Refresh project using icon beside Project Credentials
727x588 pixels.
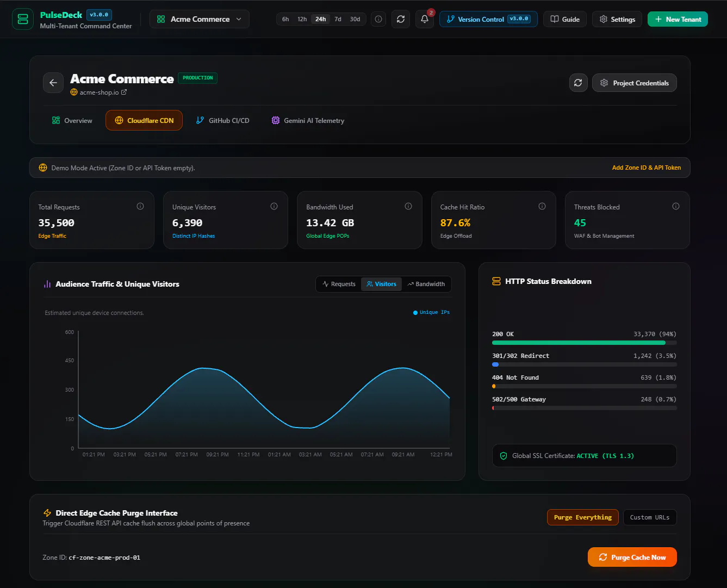coord(578,83)
